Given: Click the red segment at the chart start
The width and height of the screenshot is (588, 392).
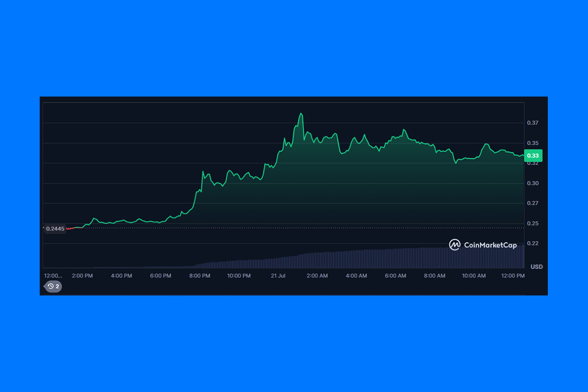Looking at the screenshot, I should coord(70,228).
